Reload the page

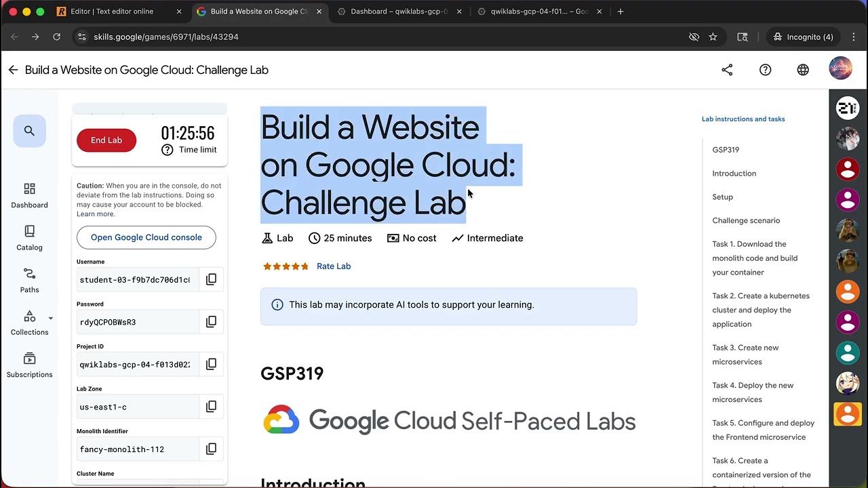click(57, 37)
